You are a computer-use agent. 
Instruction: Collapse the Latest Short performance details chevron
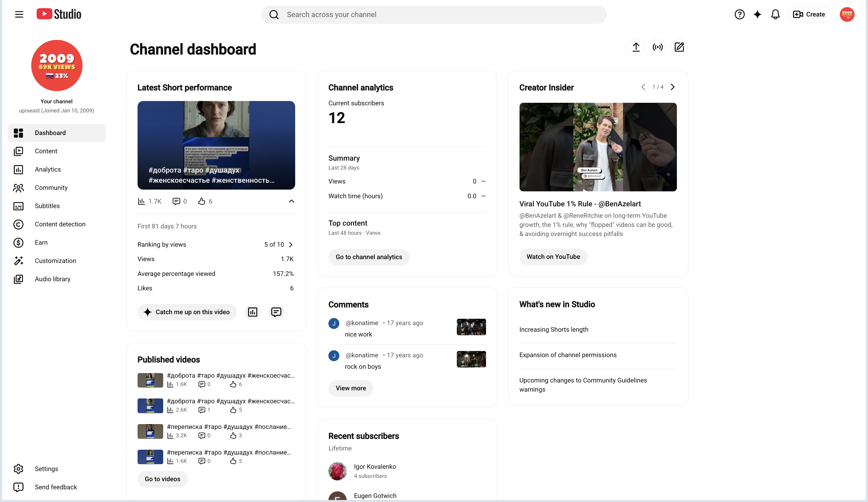(291, 201)
